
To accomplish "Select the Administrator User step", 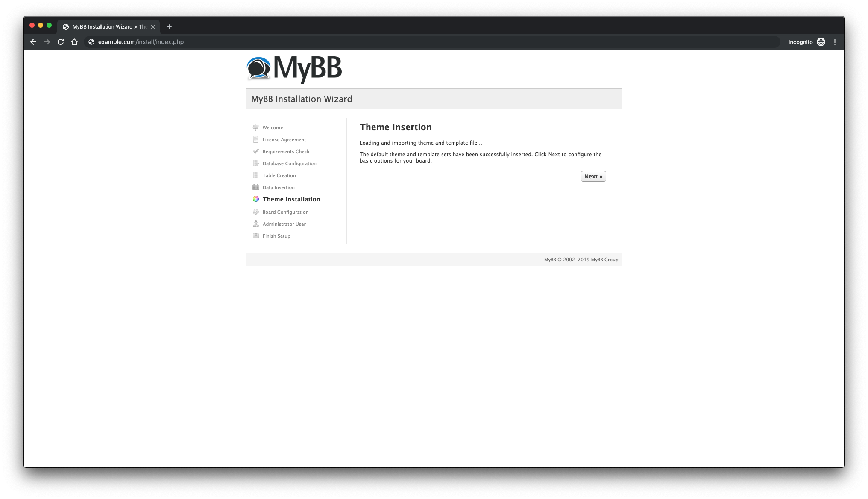I will 284,223.
